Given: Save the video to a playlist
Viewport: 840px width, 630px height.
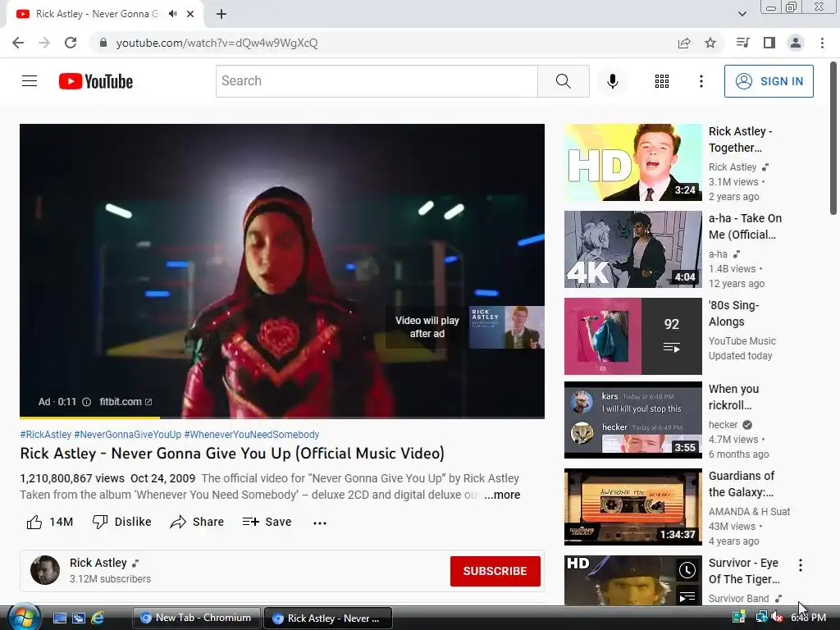Looking at the screenshot, I should 267,522.
